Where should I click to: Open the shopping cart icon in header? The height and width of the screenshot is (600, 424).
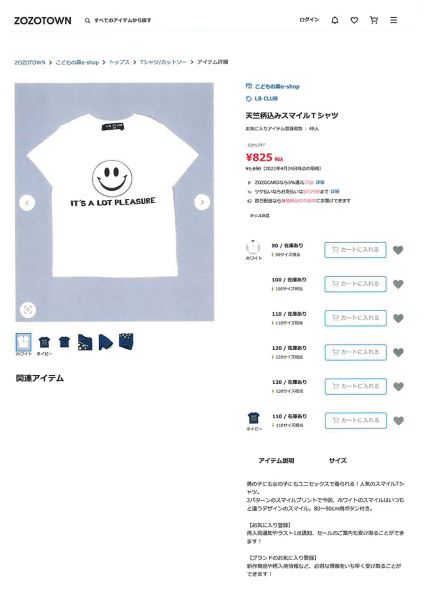(x=374, y=20)
